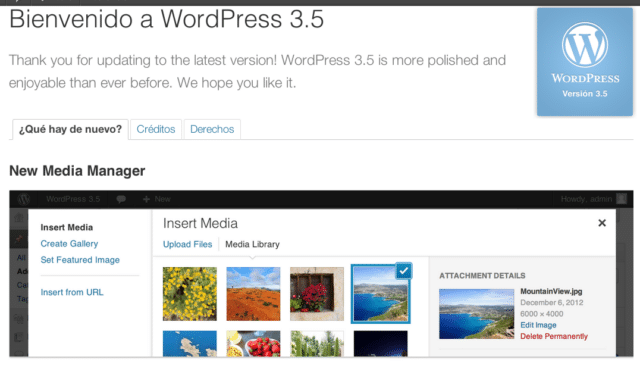This screenshot has width=640, height=372.
Task: Switch to the Créditos tab
Action: pyautogui.click(x=156, y=129)
